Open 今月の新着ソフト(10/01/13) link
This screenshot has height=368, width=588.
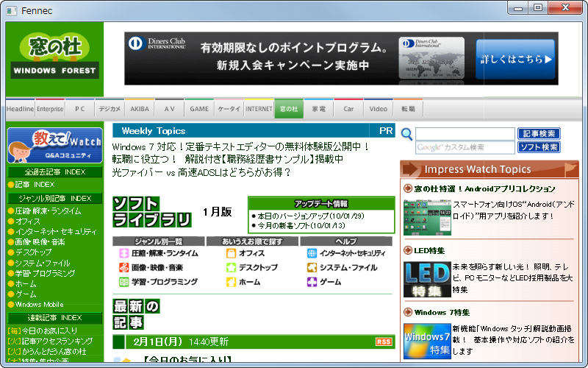pos(301,226)
